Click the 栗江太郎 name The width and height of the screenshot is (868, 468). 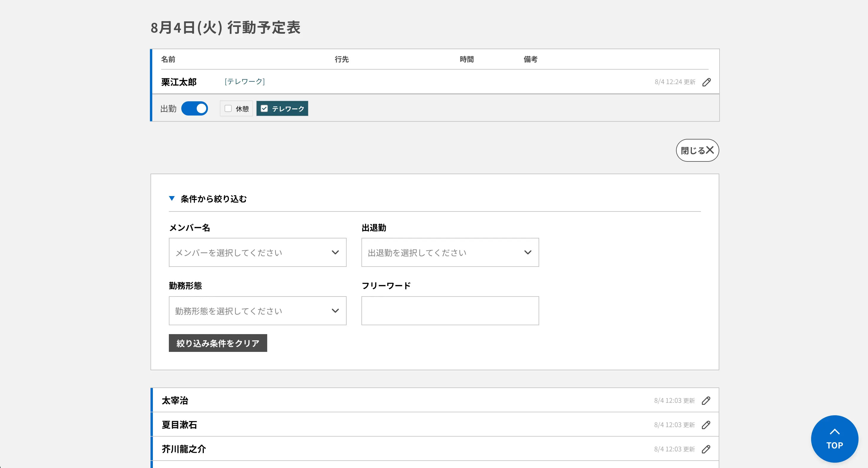coord(179,82)
